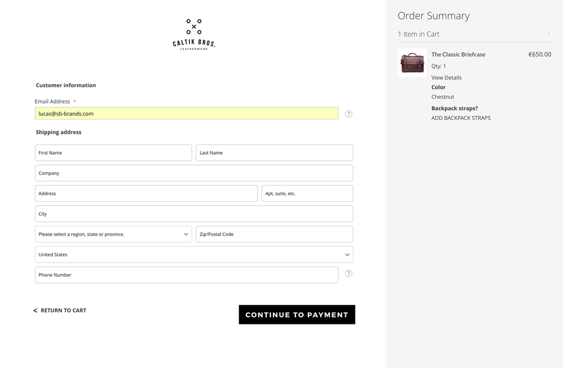Click the City input field
Viewport: 588px width, 368px height.
pos(194,214)
